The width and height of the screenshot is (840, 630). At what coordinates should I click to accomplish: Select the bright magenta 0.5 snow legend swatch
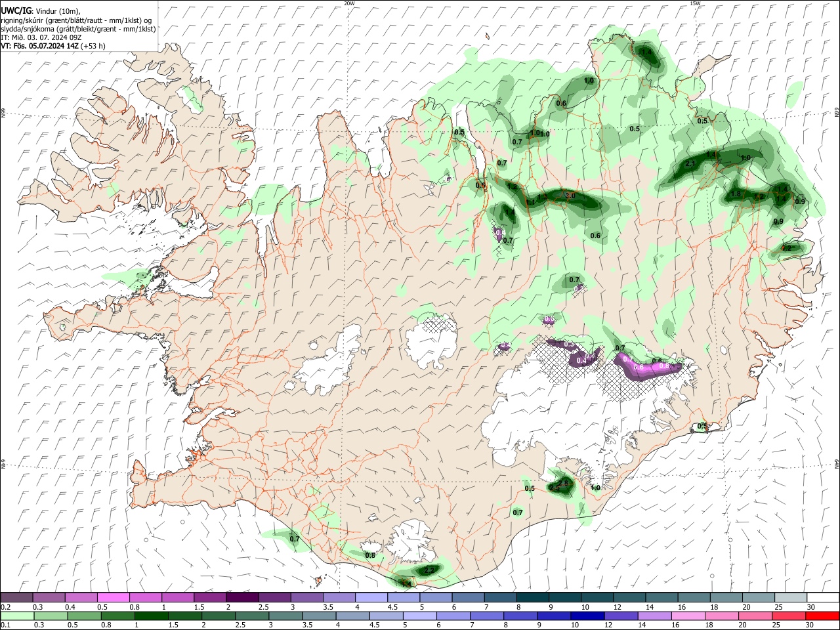[113, 597]
